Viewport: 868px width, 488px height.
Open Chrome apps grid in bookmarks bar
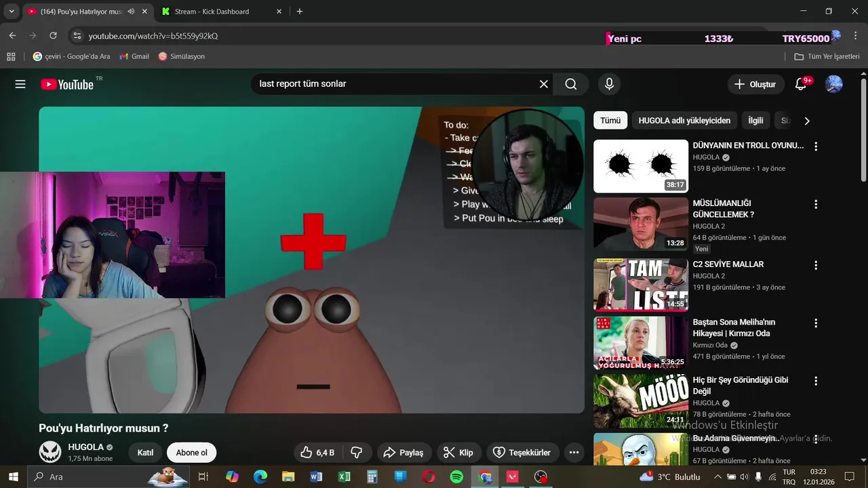11,56
